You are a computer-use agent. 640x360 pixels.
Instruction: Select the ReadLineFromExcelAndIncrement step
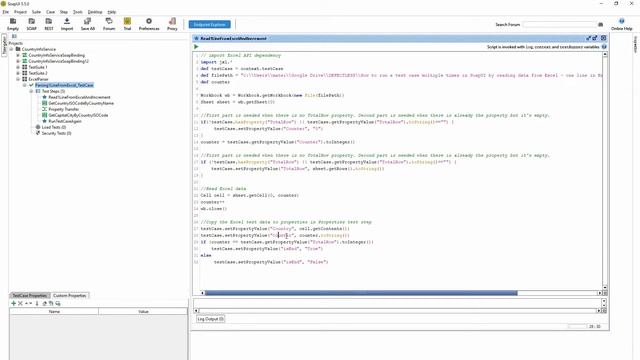point(79,97)
